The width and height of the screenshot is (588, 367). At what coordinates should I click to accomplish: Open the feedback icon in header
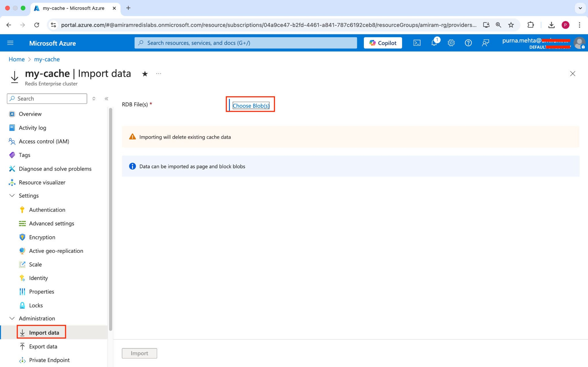tap(485, 43)
